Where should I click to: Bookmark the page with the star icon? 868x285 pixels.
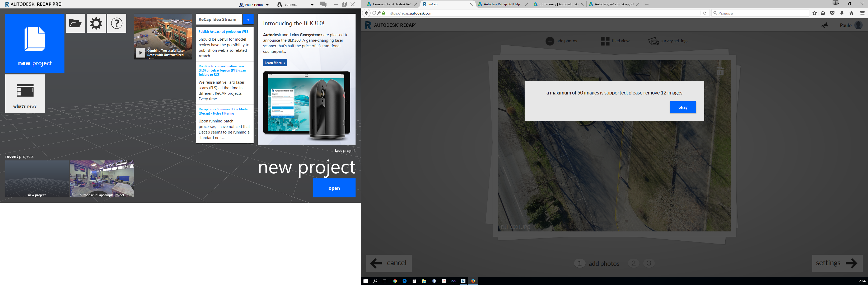814,13
